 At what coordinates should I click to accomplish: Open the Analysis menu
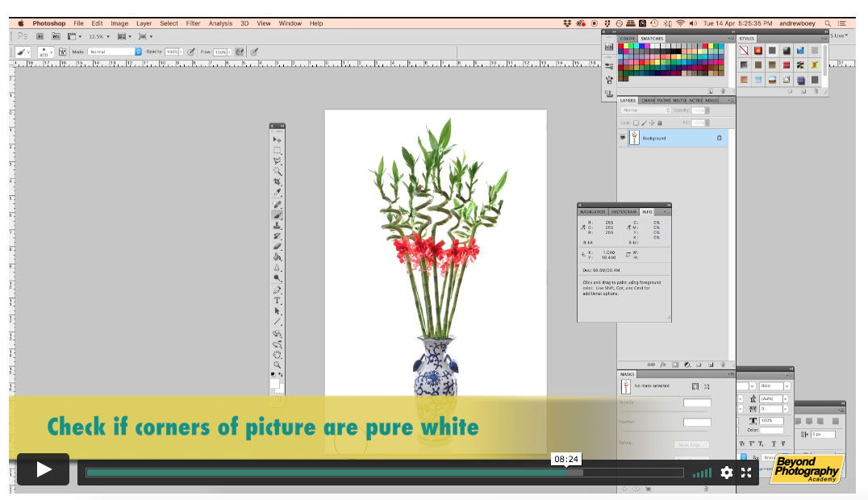coord(220,23)
